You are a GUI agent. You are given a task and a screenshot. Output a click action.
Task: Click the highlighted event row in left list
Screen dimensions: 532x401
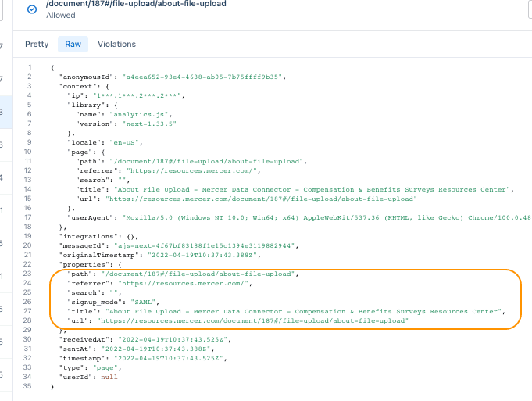5,113
